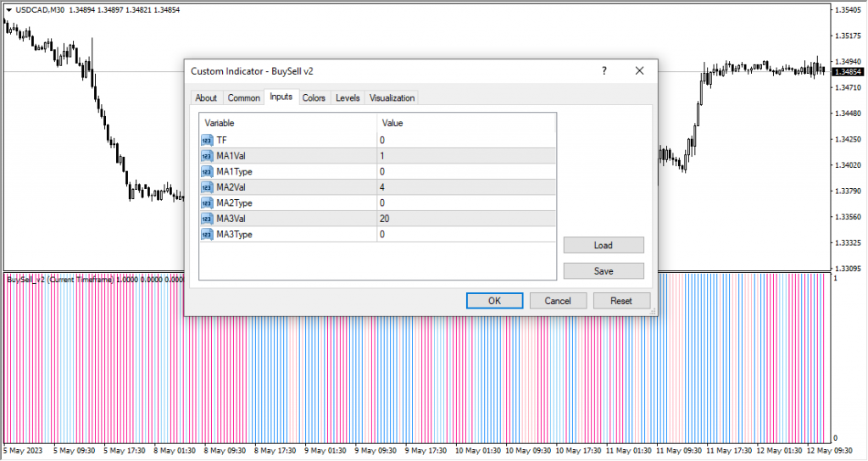Switch to the Colors tab
Image resolution: width=868 pixels, height=461 pixels.
[x=314, y=98]
